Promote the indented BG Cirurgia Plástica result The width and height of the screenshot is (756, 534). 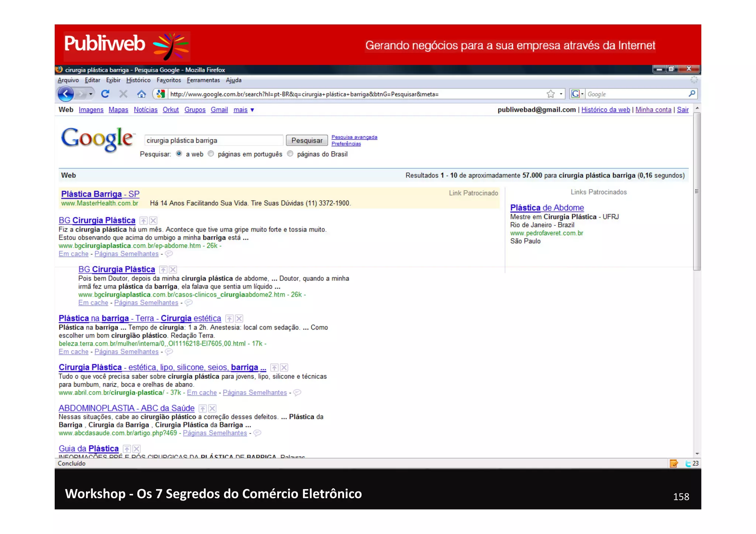click(x=163, y=270)
